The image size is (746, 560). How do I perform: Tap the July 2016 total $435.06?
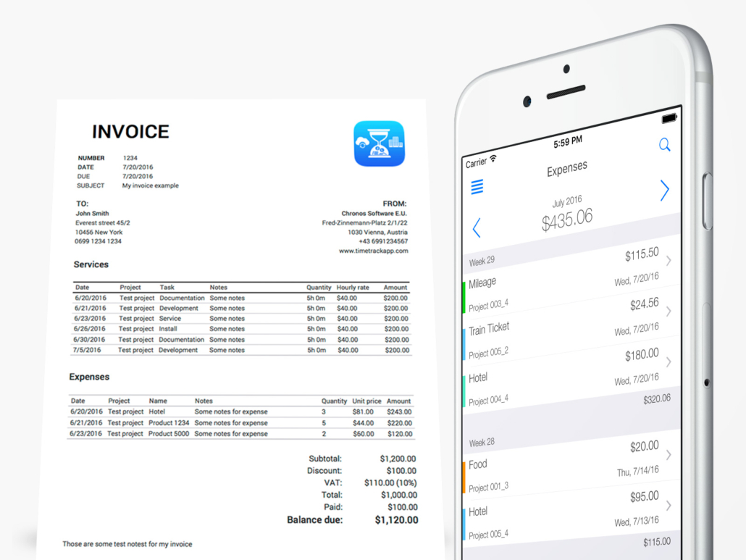coord(566,219)
